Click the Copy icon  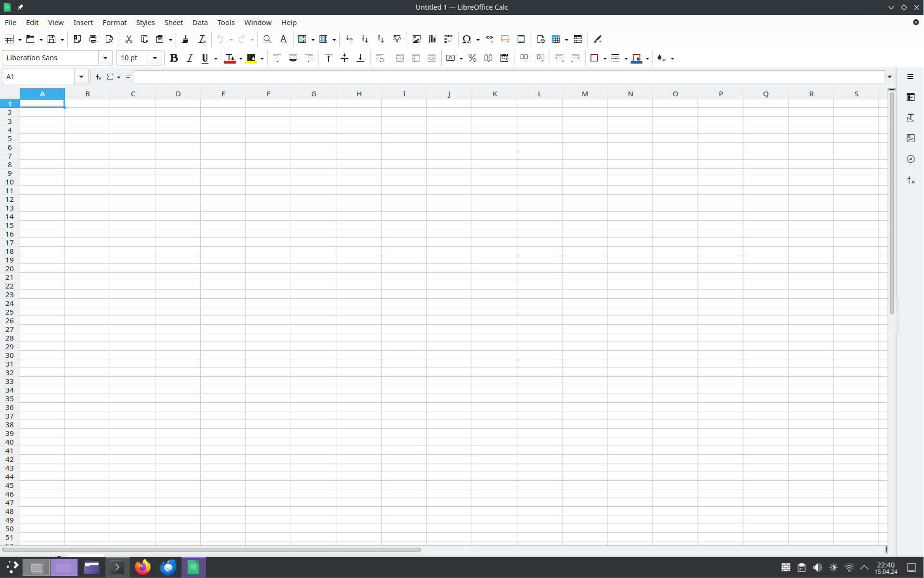point(144,39)
